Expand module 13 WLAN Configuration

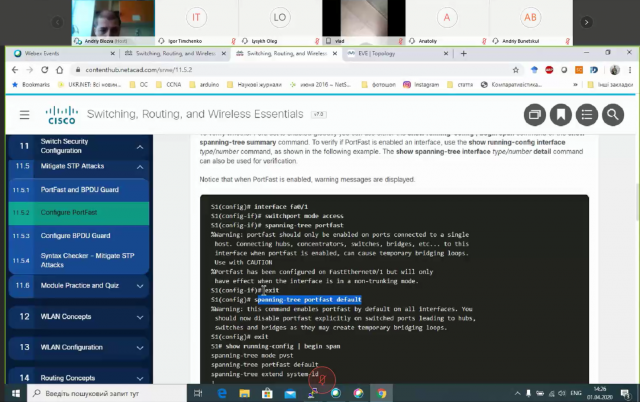click(138, 347)
